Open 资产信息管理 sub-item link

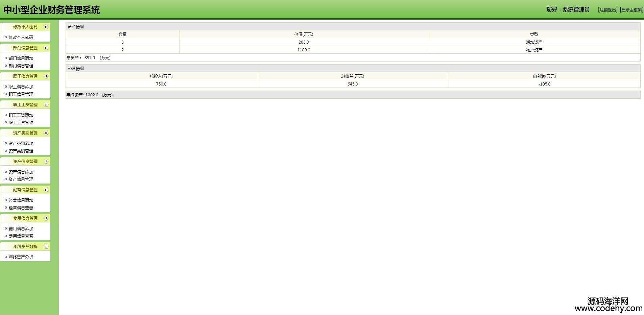21,179
